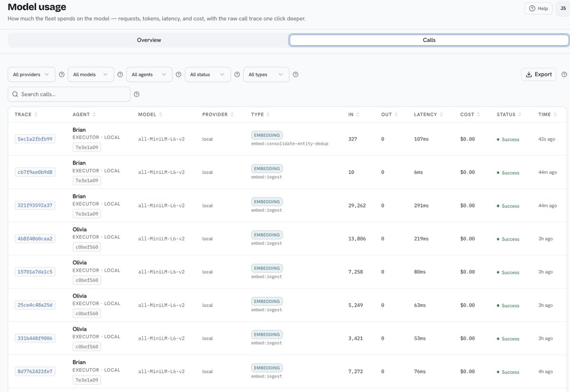Click the 42s ago time cell
This screenshot has height=392, width=570.
pos(547,139)
